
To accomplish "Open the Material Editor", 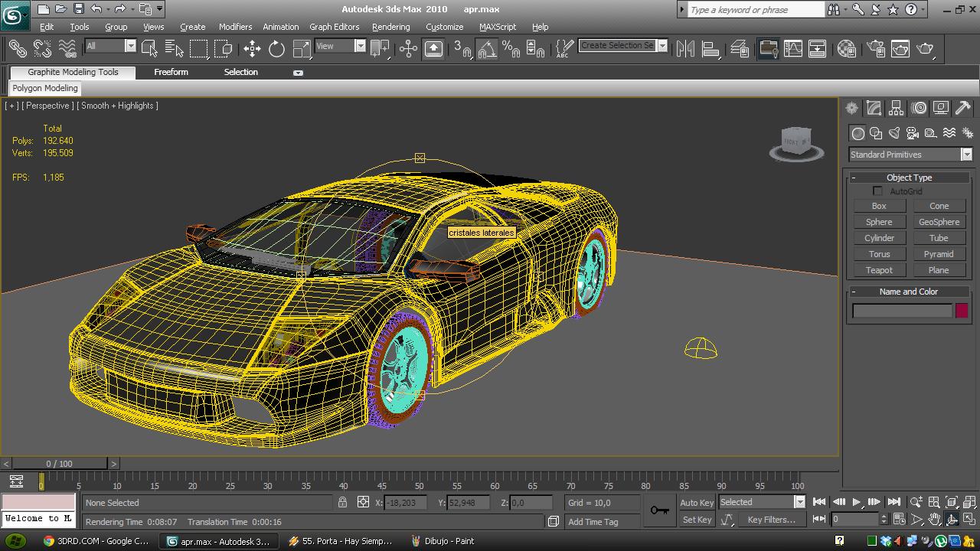I will coord(846,49).
